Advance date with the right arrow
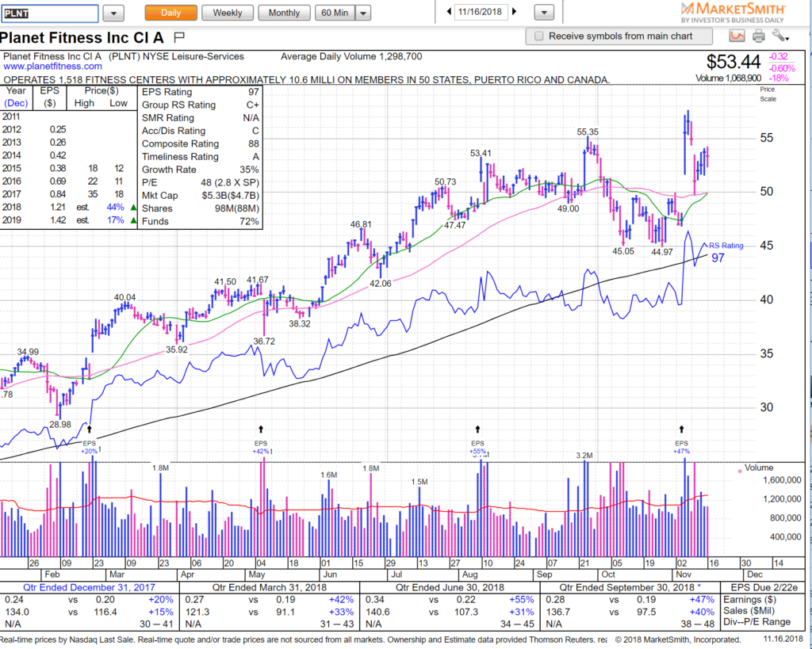 [x=514, y=11]
